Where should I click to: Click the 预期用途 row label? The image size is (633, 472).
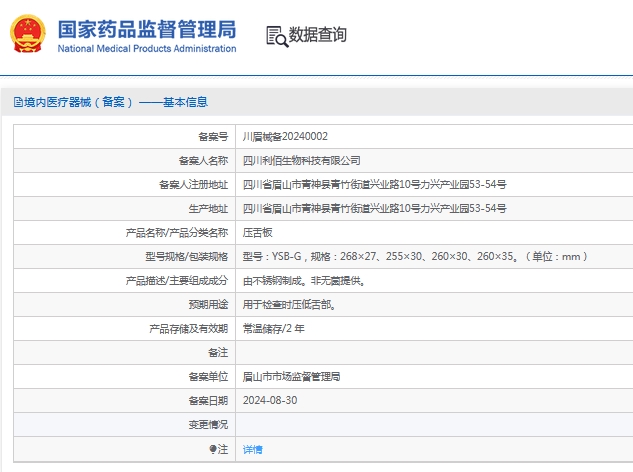(x=208, y=304)
